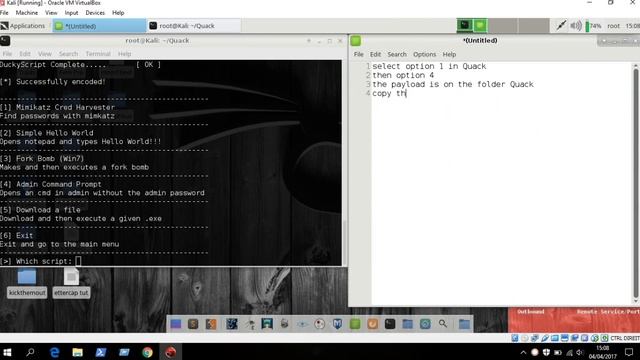This screenshot has height=360, width=640.
Task: Show hidden tray icons in Windows taskbar
Action: 523,353
